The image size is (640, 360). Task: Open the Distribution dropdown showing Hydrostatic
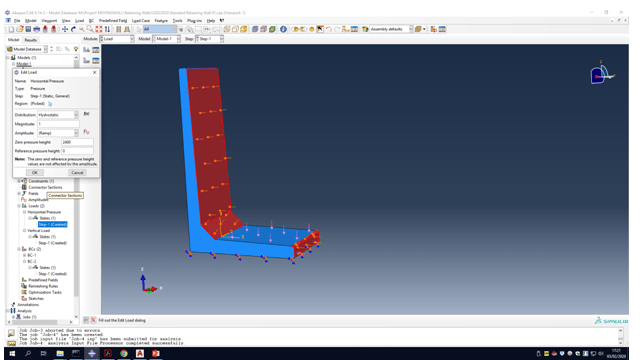click(x=58, y=115)
